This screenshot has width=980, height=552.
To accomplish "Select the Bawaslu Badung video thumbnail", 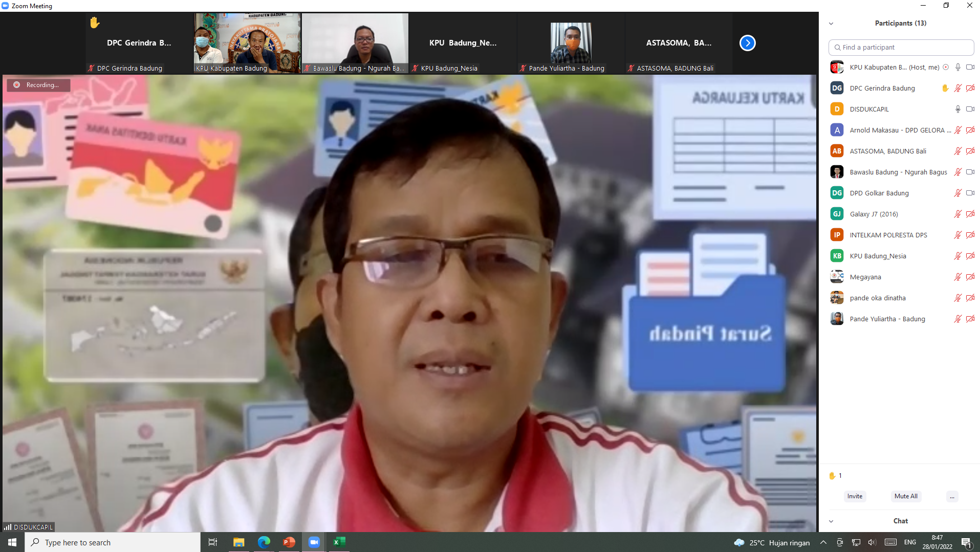I will tap(355, 43).
